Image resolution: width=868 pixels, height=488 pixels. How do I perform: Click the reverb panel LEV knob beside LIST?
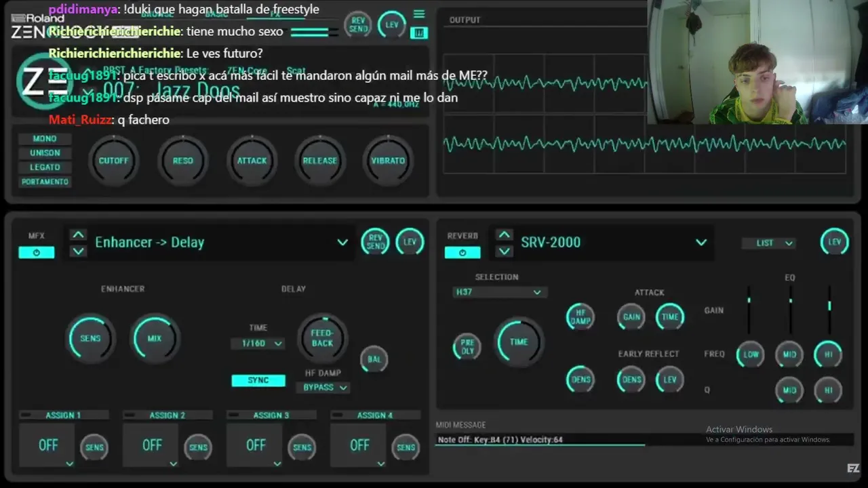834,242
